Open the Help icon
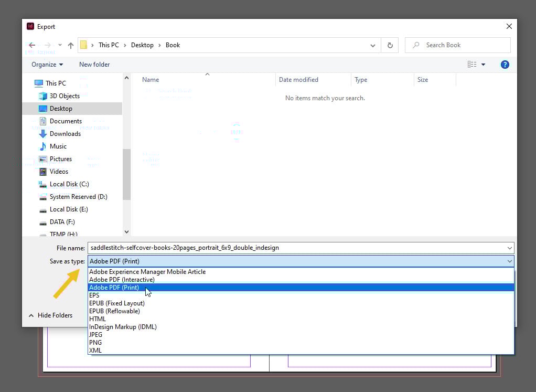Image resolution: width=536 pixels, height=392 pixels. coord(505,65)
